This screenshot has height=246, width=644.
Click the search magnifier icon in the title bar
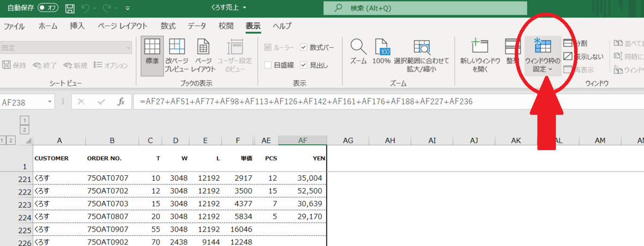click(339, 9)
